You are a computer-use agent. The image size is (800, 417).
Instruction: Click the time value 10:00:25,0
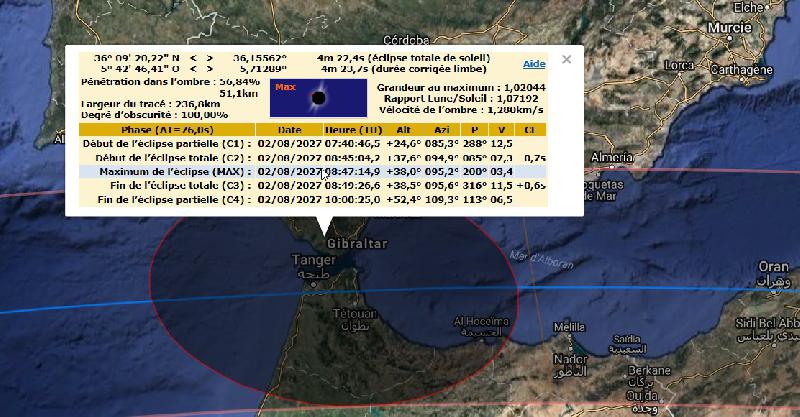353,200
